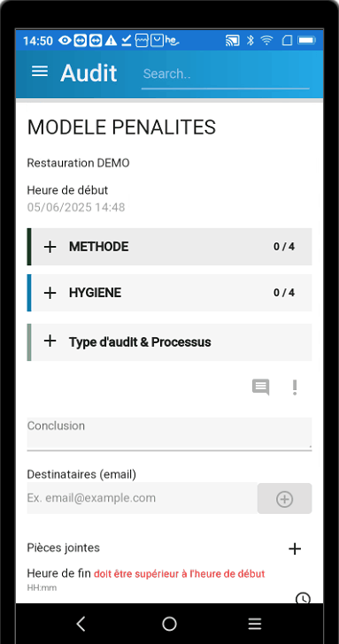Open the hamburger navigation menu
339x644 pixels.
point(40,72)
